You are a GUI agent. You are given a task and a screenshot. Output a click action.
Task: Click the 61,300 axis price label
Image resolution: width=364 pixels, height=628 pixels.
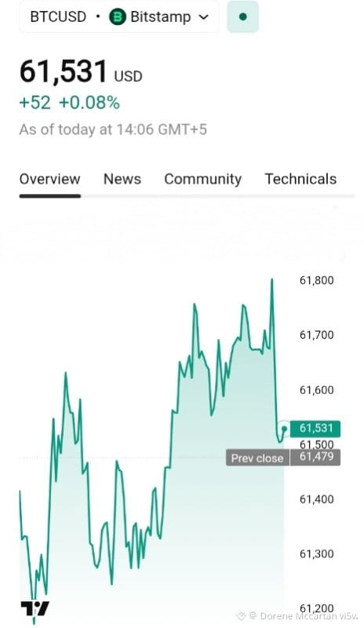click(x=316, y=554)
